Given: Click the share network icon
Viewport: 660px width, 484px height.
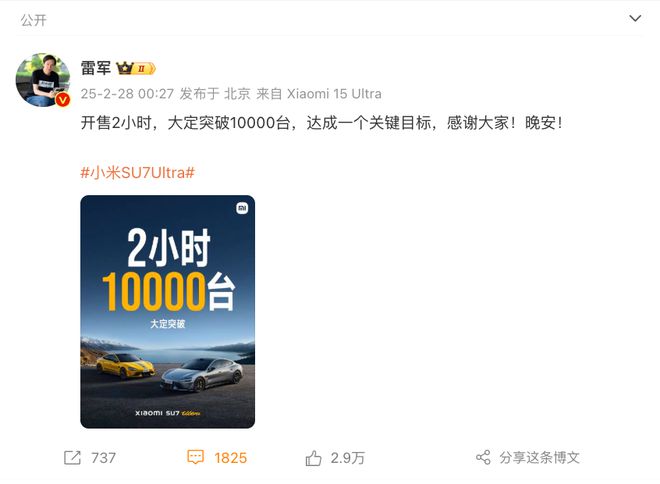Looking at the screenshot, I should click(x=483, y=457).
